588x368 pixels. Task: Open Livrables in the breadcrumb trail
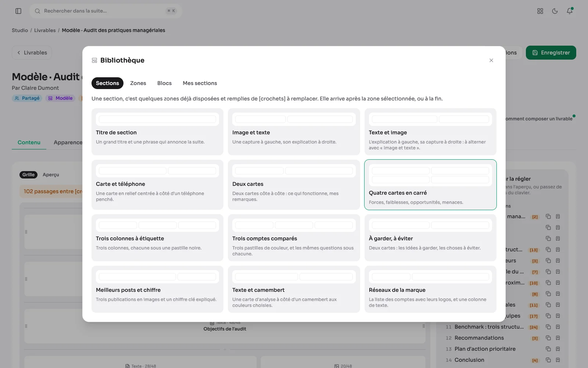point(45,30)
